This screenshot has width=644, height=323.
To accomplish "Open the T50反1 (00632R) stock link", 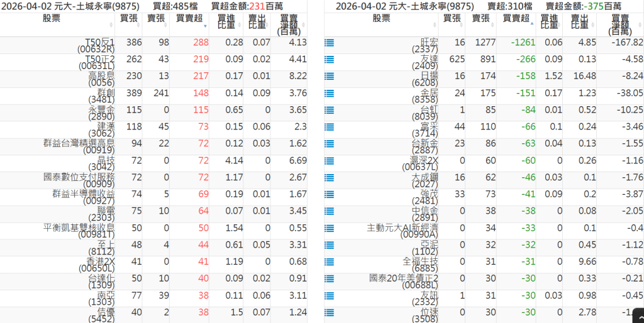I will point(96,45).
